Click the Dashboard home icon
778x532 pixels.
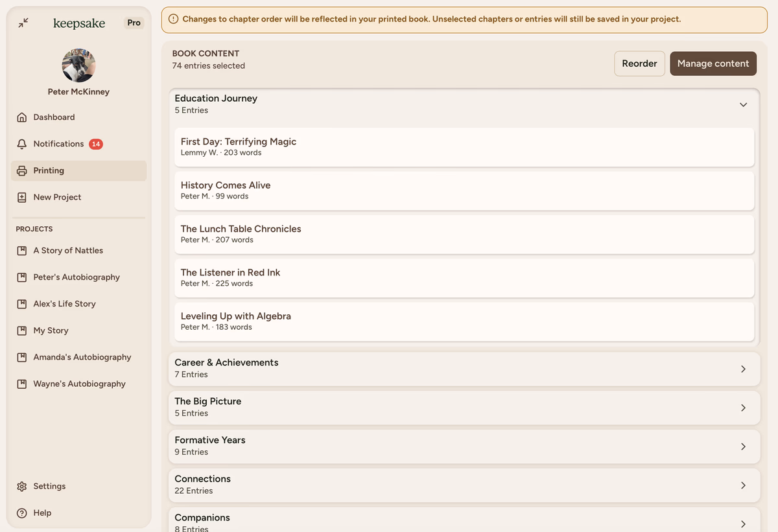pyautogui.click(x=22, y=117)
